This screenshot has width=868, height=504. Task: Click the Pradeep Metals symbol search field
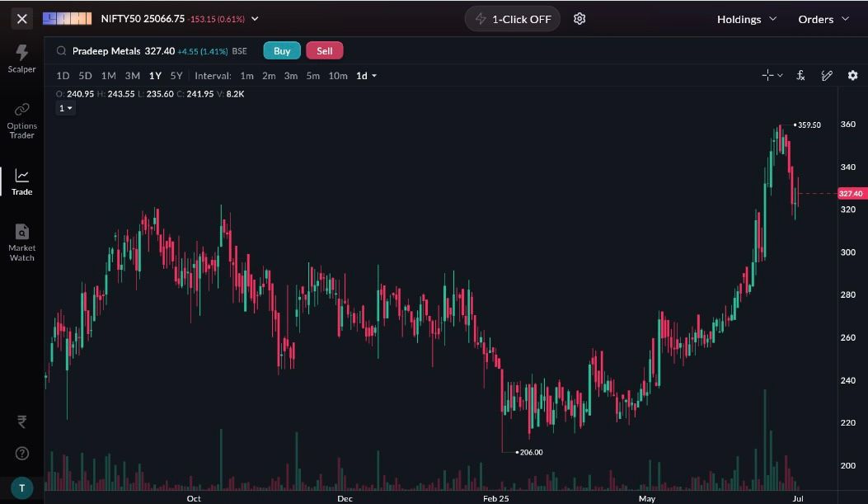point(152,51)
